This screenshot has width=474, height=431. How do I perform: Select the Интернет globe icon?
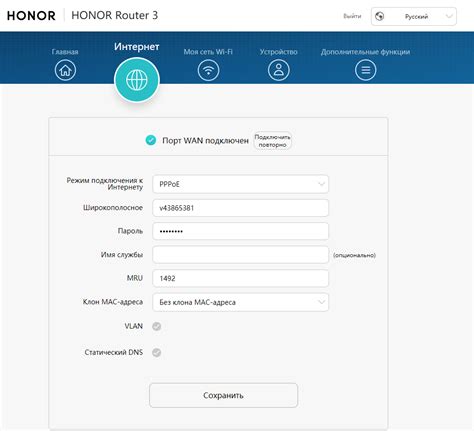137,80
